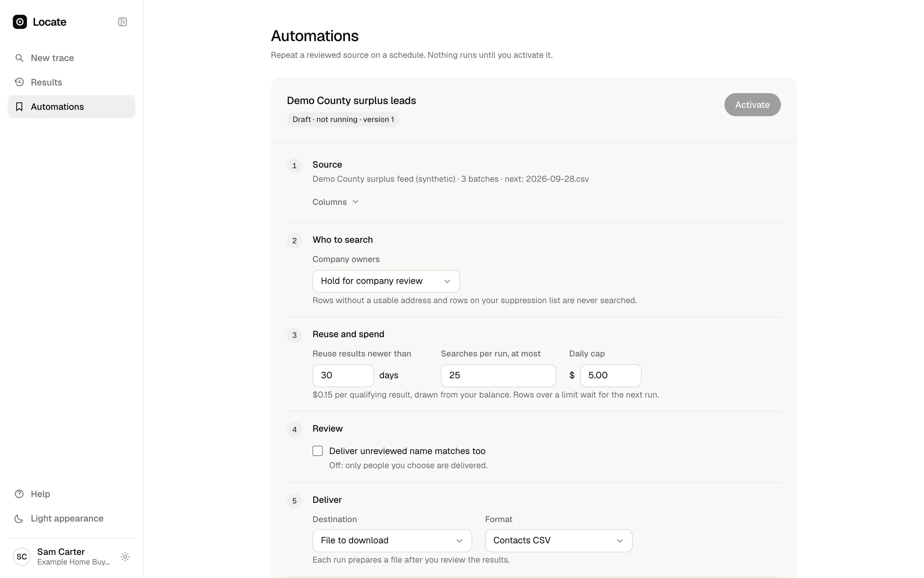The height and width of the screenshot is (578, 924).
Task: Click the Demo County surplus feed description
Action: pyautogui.click(x=450, y=179)
